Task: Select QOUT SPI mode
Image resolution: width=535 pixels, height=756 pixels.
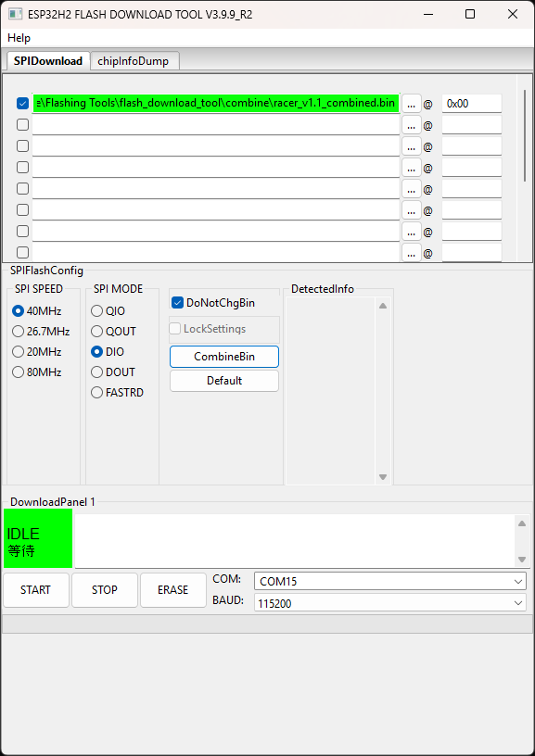Action: click(114, 332)
